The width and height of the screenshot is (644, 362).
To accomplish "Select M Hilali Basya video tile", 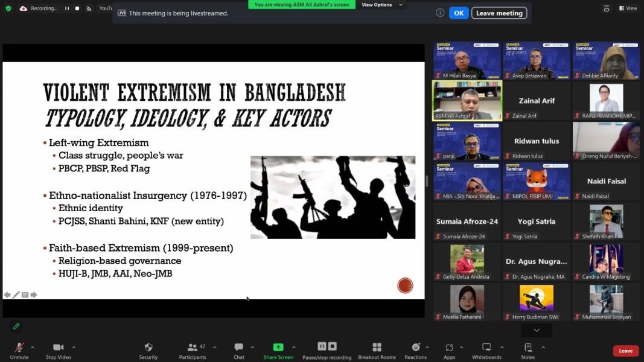I will (x=467, y=60).
